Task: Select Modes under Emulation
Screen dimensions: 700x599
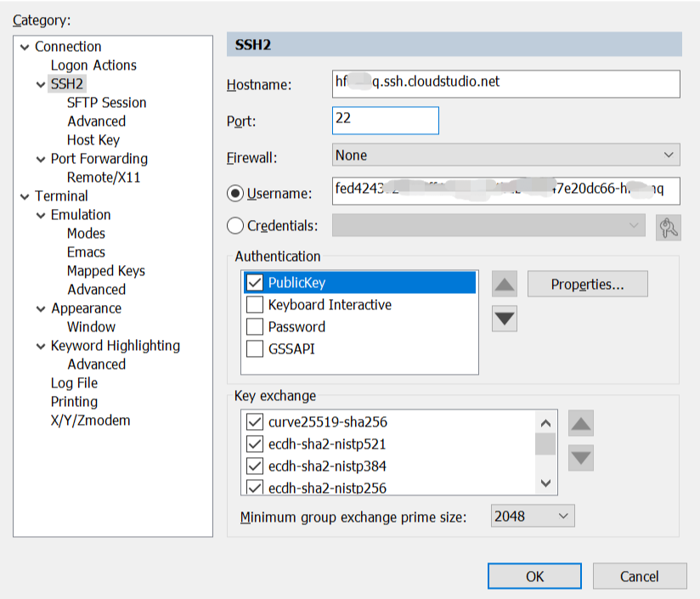Action: click(x=86, y=234)
